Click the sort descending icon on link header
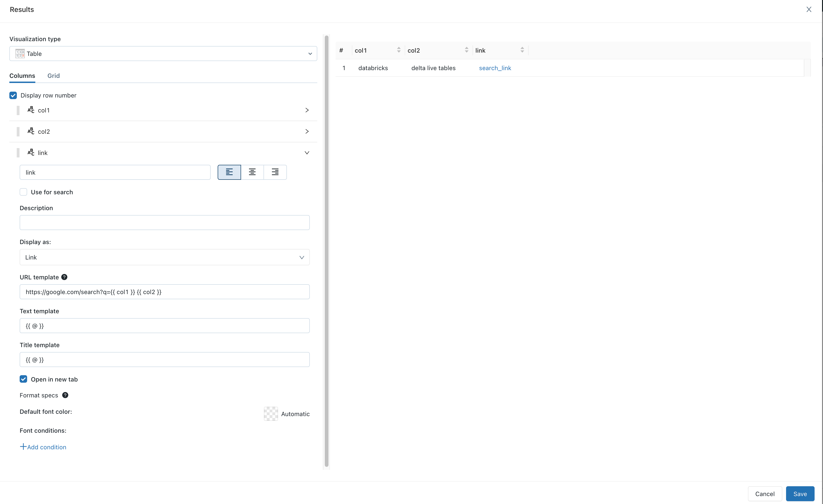Viewport: 823px width, 504px height. 522,52
